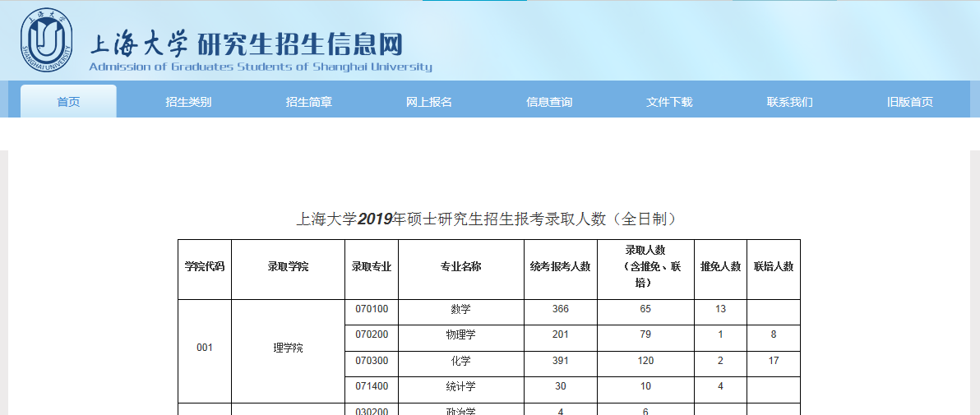Open the 招生类别 menu item

click(x=188, y=102)
